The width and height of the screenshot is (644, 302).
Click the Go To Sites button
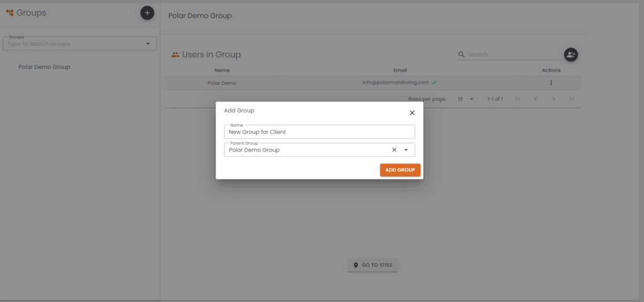coord(373,265)
